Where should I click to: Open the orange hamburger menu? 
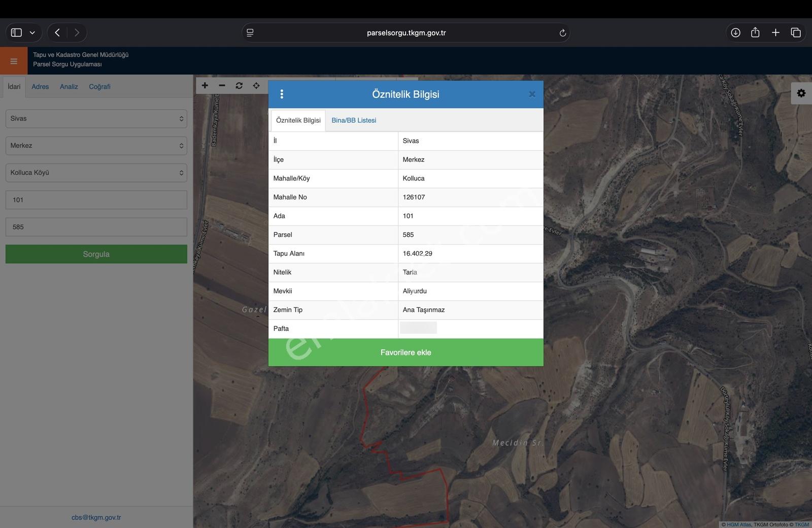[x=14, y=61]
